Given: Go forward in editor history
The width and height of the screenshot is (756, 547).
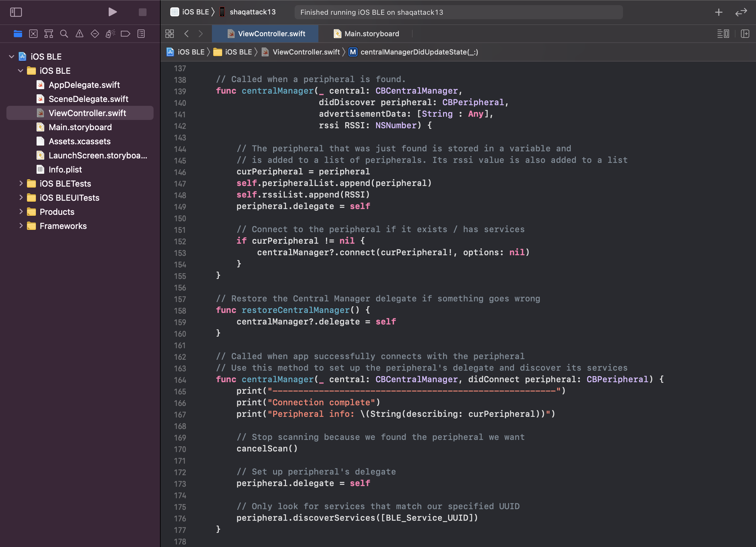Looking at the screenshot, I should [201, 34].
